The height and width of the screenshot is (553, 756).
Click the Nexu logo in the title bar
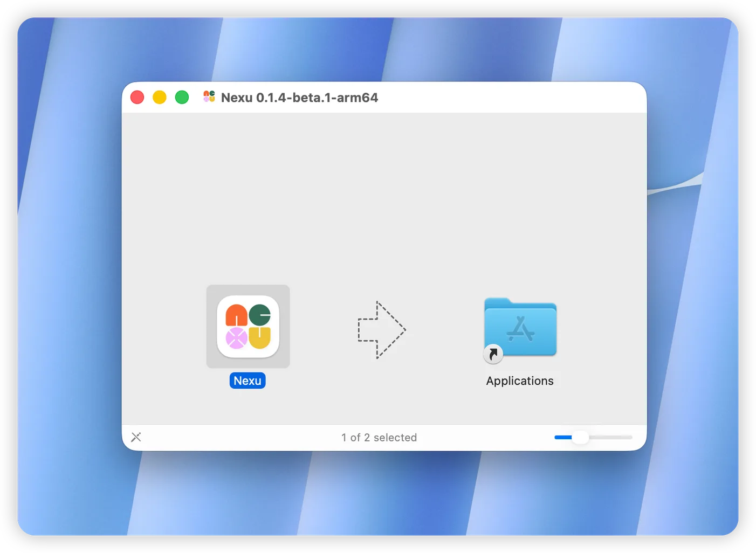[209, 97]
